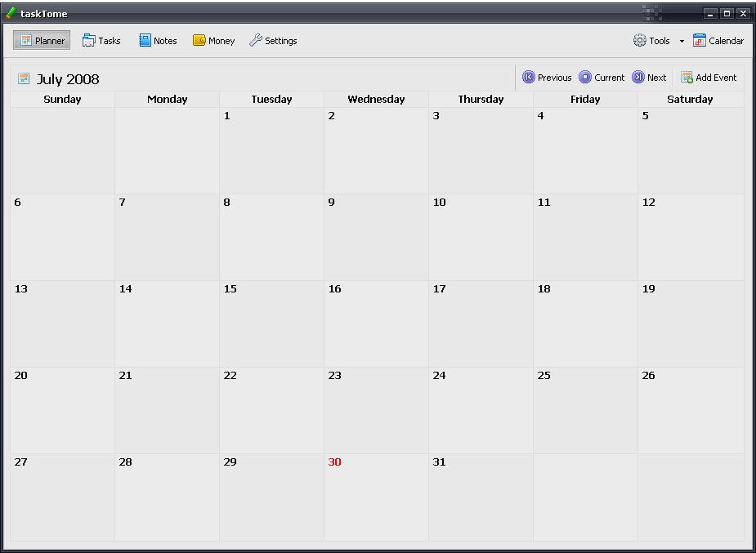The height and width of the screenshot is (553, 756).
Task: Click the Thursday column header
Action: click(481, 99)
